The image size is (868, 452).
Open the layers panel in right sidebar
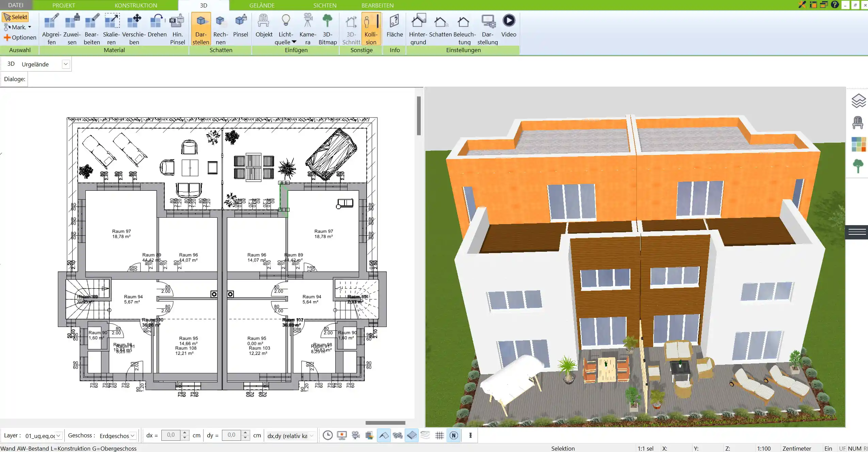[x=858, y=101]
